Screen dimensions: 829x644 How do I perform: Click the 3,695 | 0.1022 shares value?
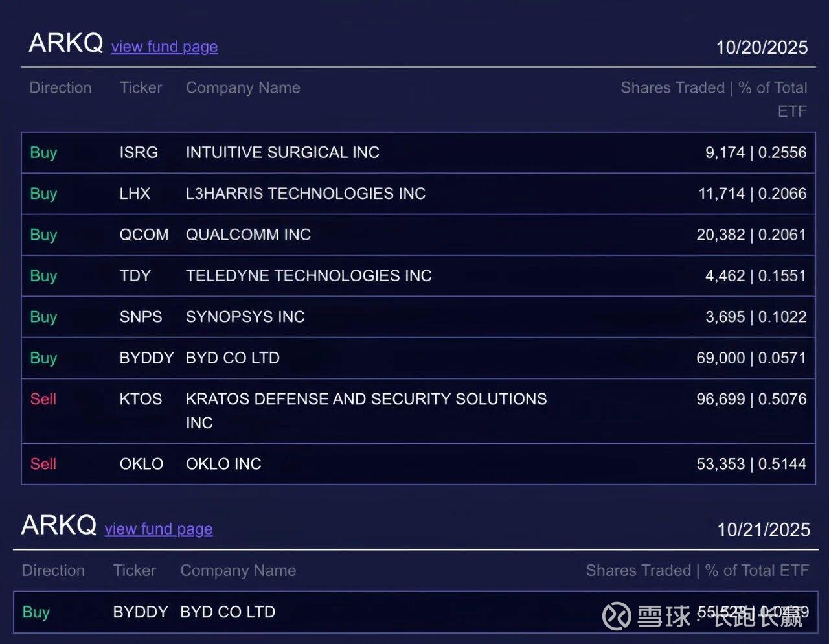(x=756, y=317)
